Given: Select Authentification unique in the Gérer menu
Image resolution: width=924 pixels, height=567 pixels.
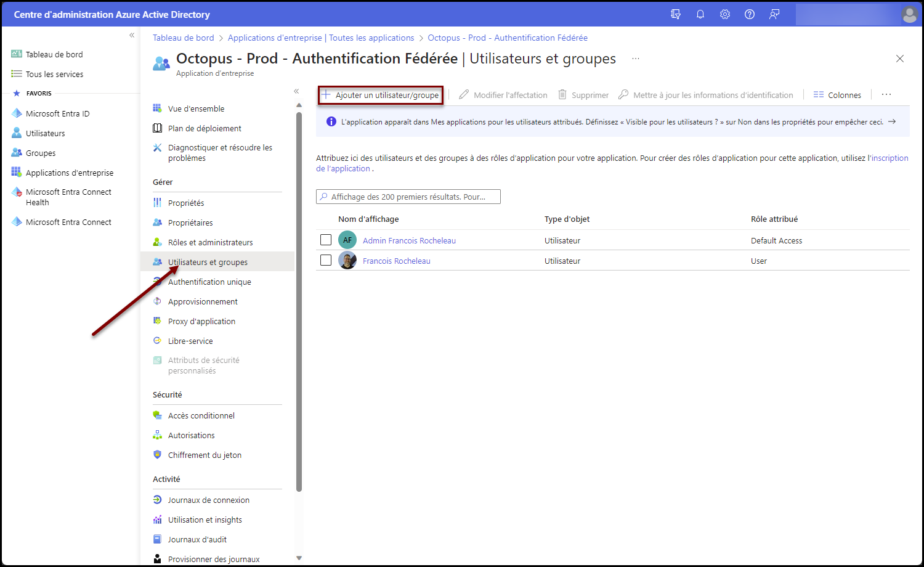Looking at the screenshot, I should coord(209,282).
